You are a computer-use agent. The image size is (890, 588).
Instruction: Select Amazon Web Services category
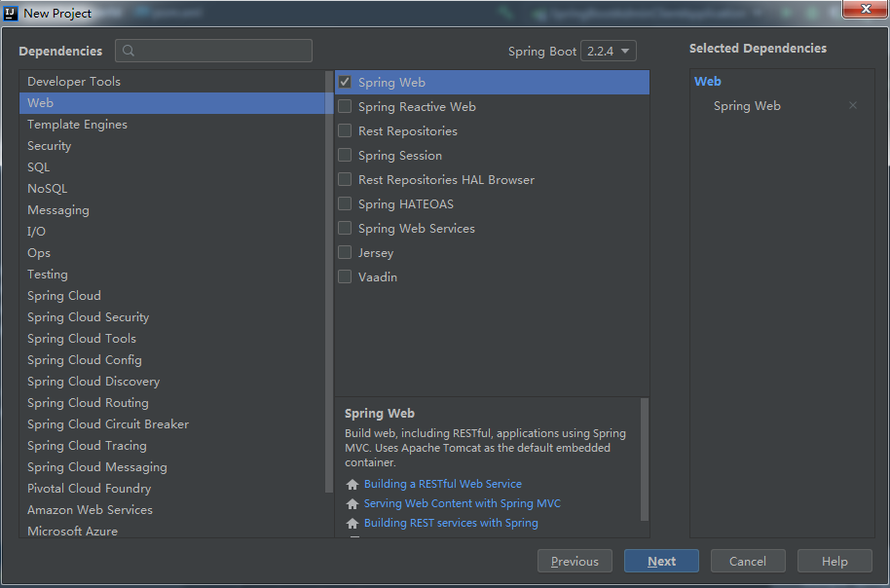[x=172, y=510]
